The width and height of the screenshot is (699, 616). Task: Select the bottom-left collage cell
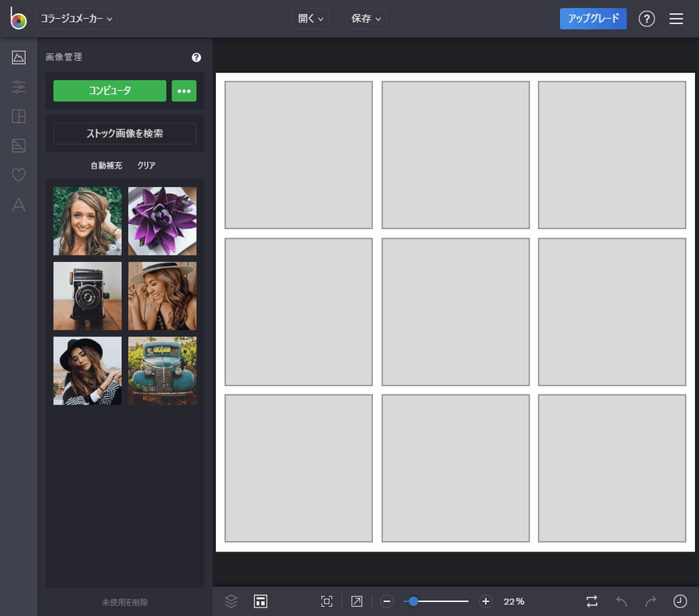tap(299, 468)
